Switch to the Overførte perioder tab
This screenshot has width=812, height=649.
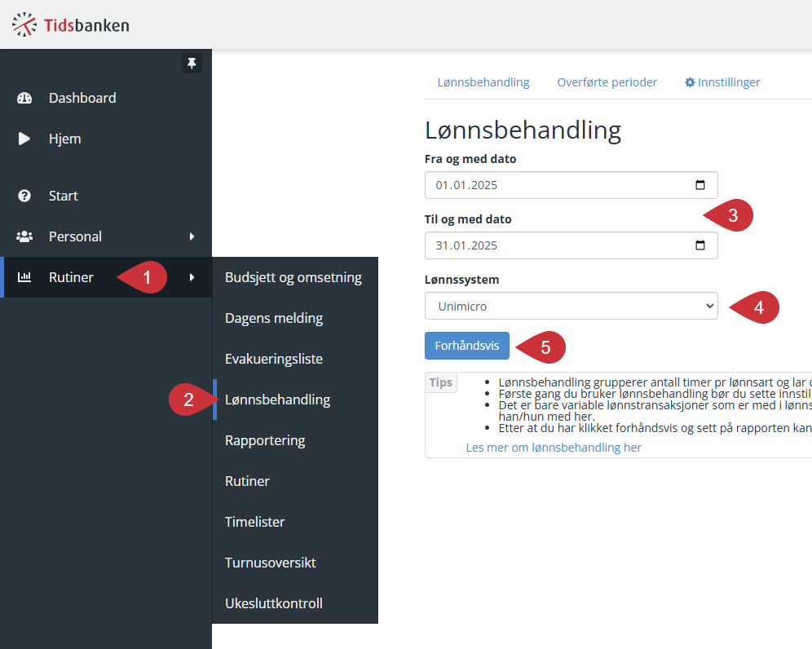pos(607,82)
